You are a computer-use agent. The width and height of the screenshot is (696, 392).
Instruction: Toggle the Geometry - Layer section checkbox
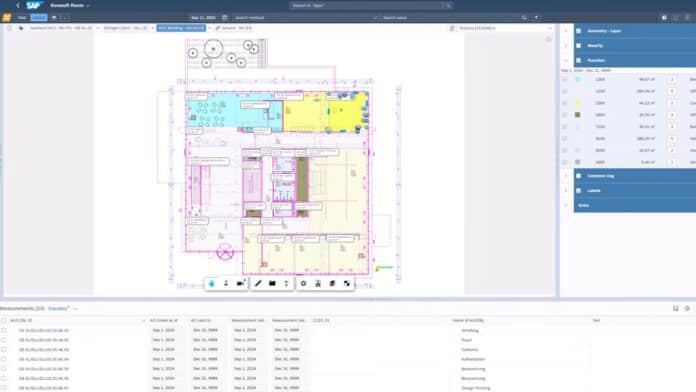pos(578,31)
